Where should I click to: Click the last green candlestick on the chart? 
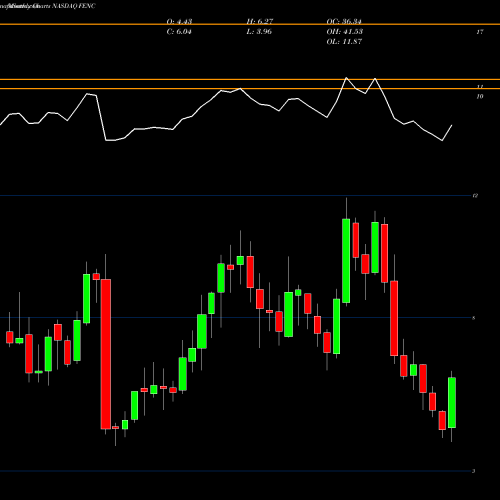tap(452, 402)
